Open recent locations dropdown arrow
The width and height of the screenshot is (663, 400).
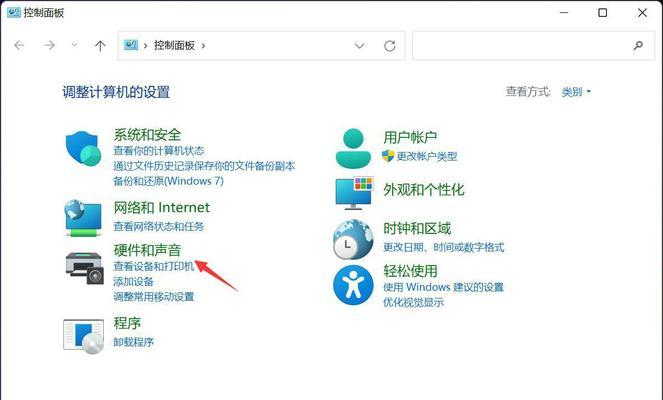tap(74, 44)
